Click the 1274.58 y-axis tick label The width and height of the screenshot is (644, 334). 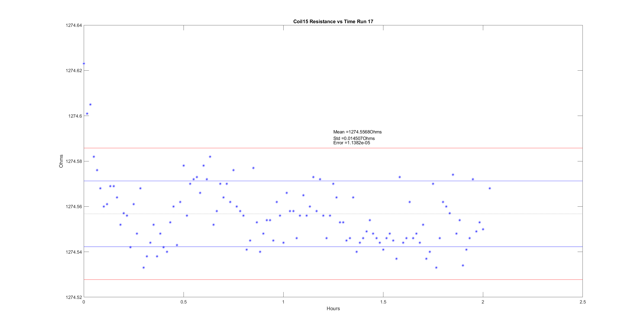click(x=74, y=161)
